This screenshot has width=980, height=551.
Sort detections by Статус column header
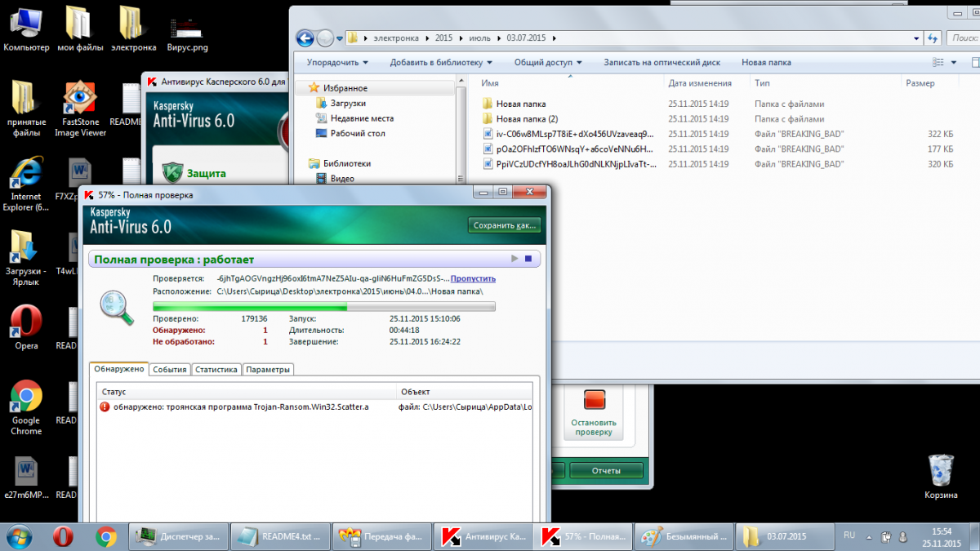click(246, 392)
